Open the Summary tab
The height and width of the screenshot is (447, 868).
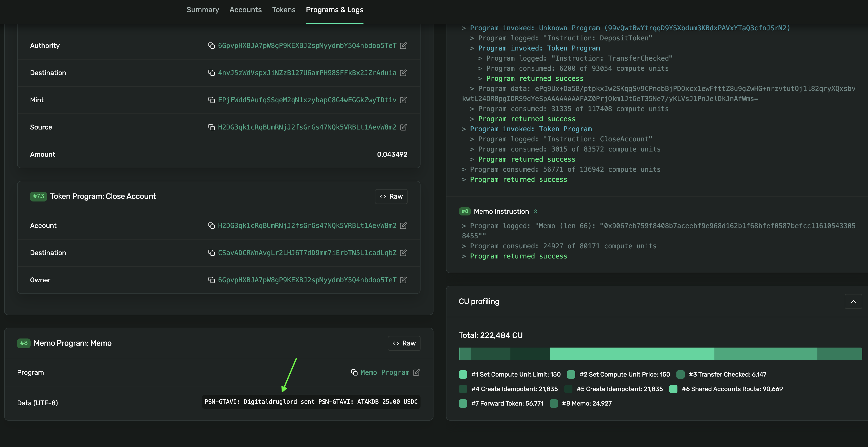point(203,10)
